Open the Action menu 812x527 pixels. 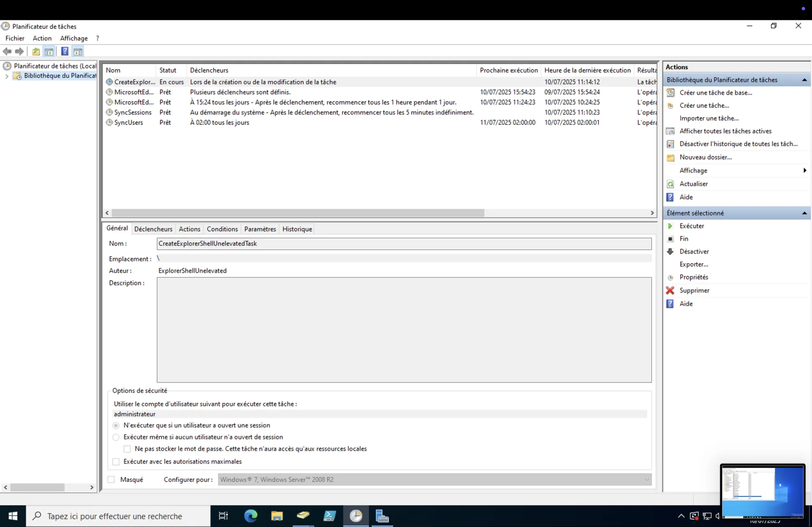[x=42, y=38]
